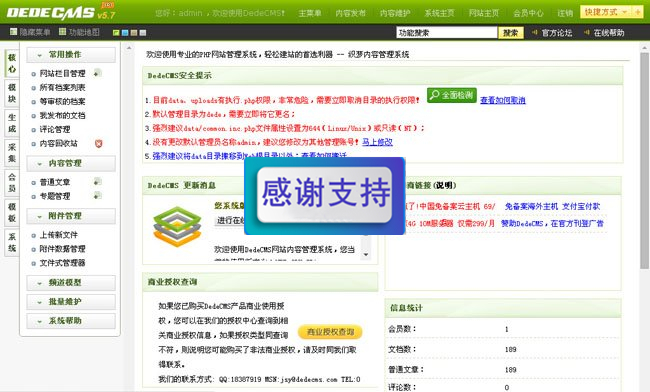The width and height of the screenshot is (650, 392).
Task: Open 内容维护 in top navigation
Action: [395, 13]
